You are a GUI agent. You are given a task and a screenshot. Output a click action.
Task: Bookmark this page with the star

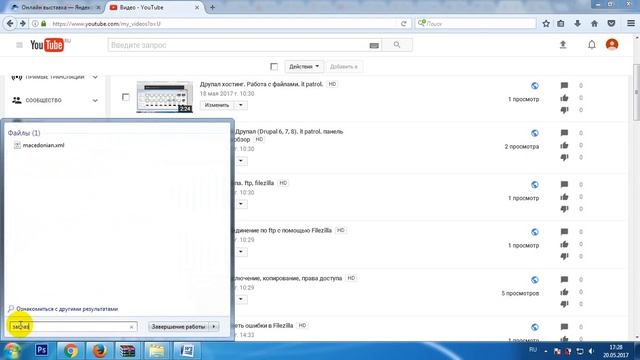[x=546, y=24]
